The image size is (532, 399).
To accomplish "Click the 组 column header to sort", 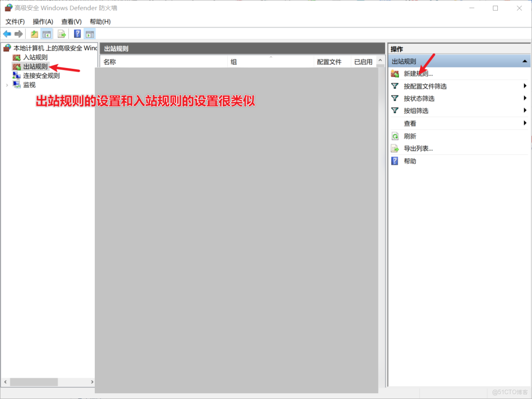I will [234, 62].
